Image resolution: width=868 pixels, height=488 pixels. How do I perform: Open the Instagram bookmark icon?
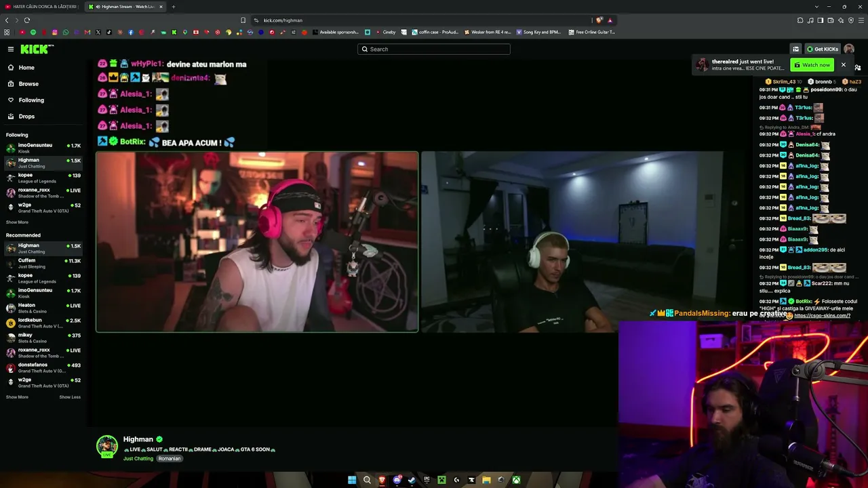click(54, 32)
